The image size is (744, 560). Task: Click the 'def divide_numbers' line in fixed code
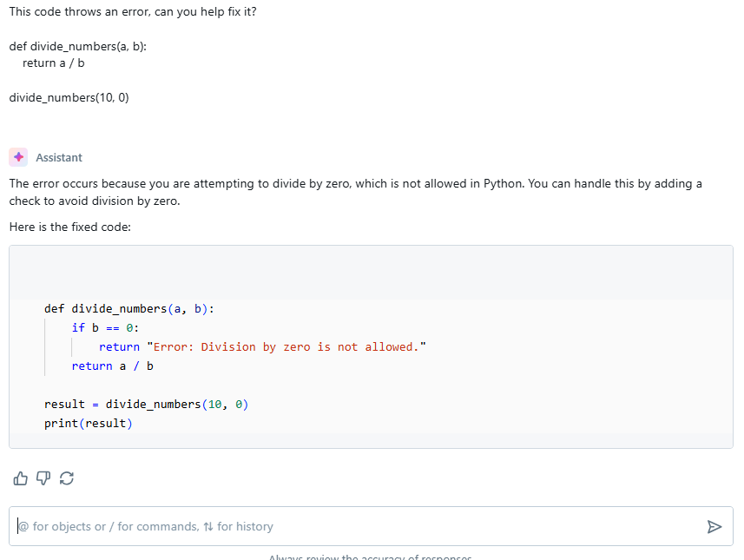click(x=128, y=308)
